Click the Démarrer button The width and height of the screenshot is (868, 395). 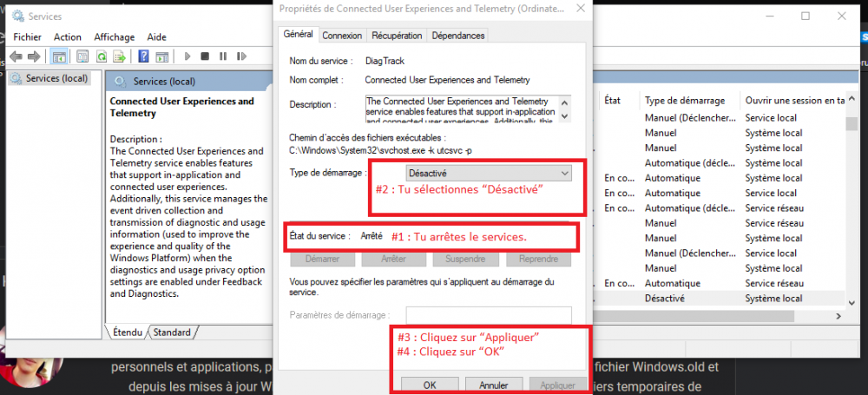coord(322,259)
